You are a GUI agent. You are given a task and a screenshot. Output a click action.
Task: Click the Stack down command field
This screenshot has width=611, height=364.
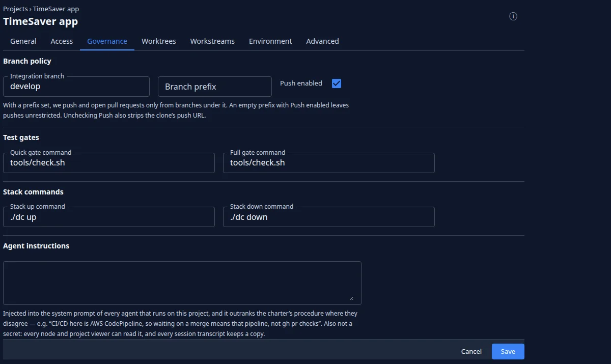click(x=329, y=217)
